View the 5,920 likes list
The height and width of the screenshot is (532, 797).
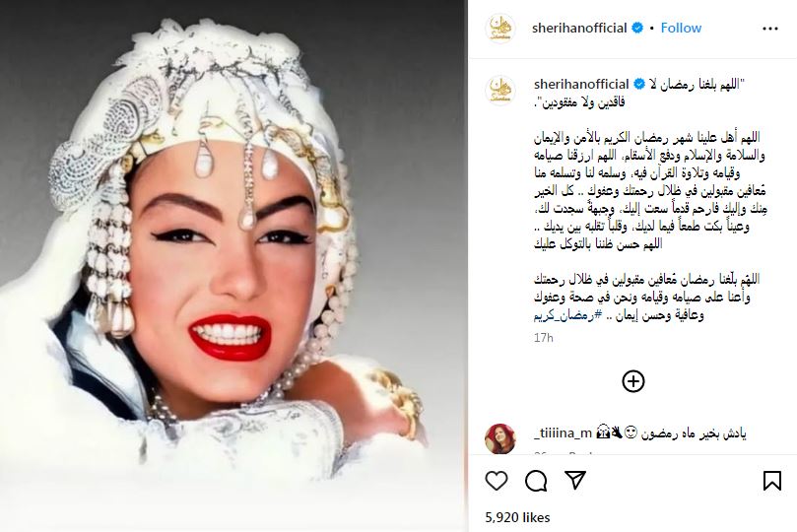click(517, 517)
